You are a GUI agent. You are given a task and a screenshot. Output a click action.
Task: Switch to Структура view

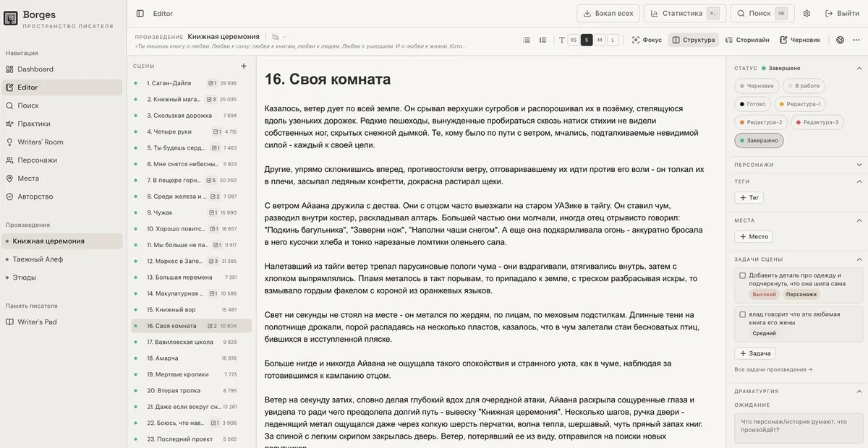[694, 40]
